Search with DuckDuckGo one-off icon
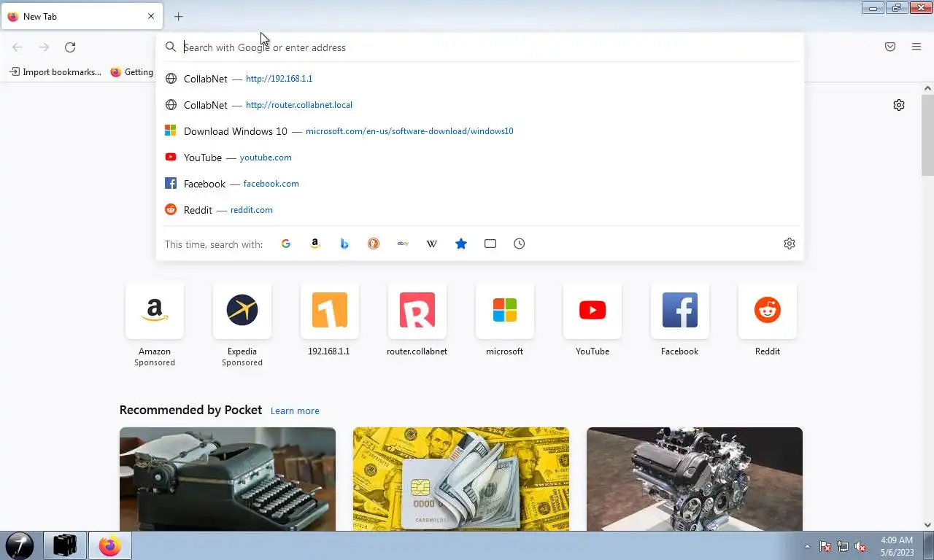 coord(374,244)
